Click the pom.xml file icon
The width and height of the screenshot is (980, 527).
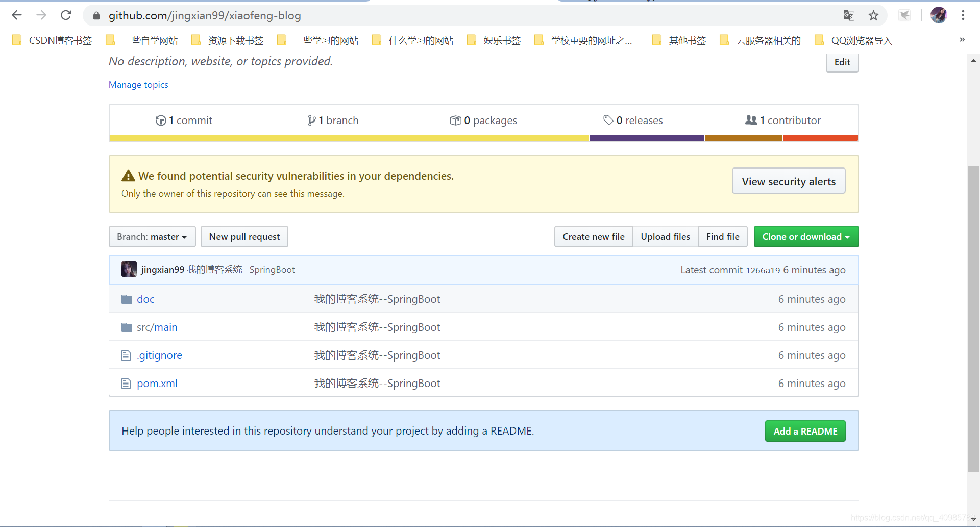126,384
